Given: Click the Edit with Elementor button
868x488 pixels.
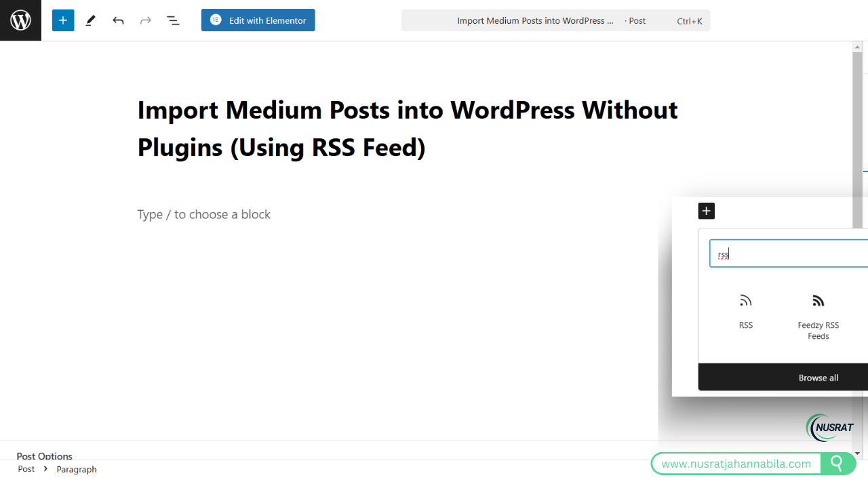Looking at the screenshot, I should (258, 20).
